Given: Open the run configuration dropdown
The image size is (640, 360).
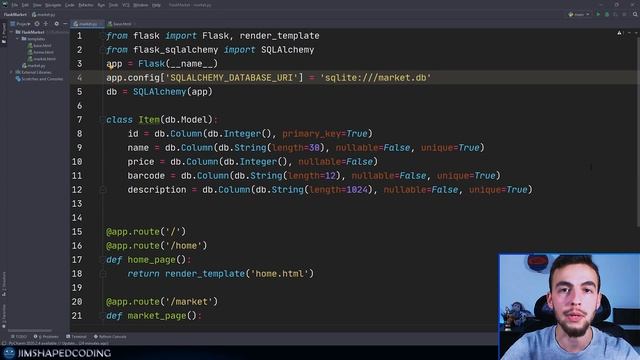Looking at the screenshot, I should (x=579, y=15).
